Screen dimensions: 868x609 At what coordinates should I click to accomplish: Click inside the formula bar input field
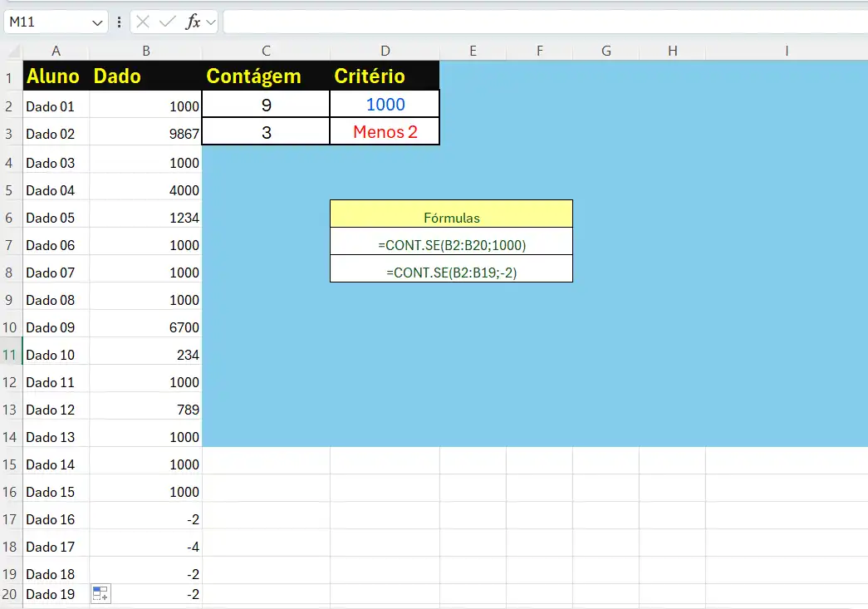pyautogui.click(x=540, y=22)
